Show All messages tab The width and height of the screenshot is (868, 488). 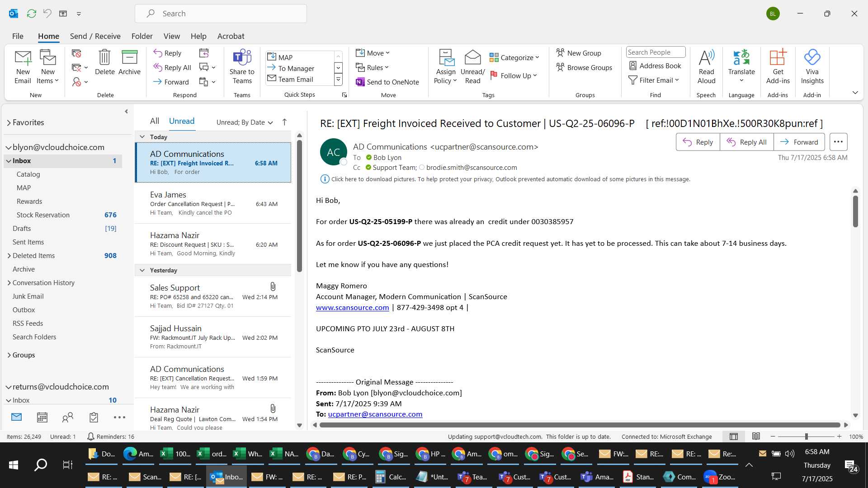pos(155,121)
